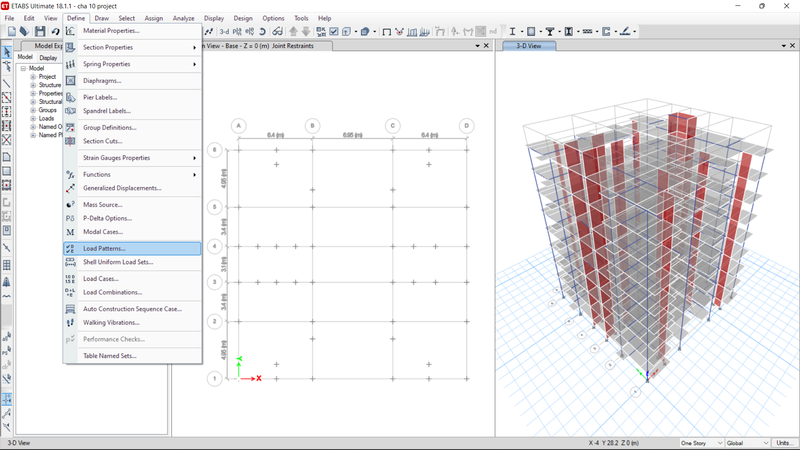Activate the 3-D View tab
Image resolution: width=800 pixels, height=450 pixels.
(529, 46)
